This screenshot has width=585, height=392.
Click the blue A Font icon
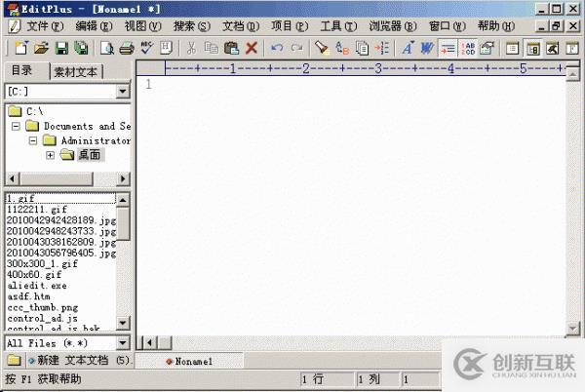coord(408,48)
